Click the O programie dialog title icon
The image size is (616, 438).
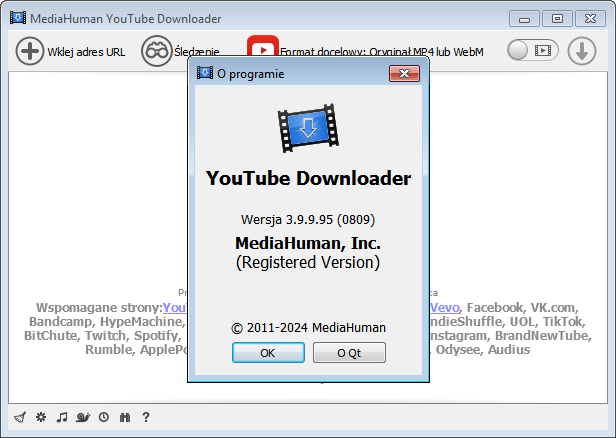coord(205,73)
